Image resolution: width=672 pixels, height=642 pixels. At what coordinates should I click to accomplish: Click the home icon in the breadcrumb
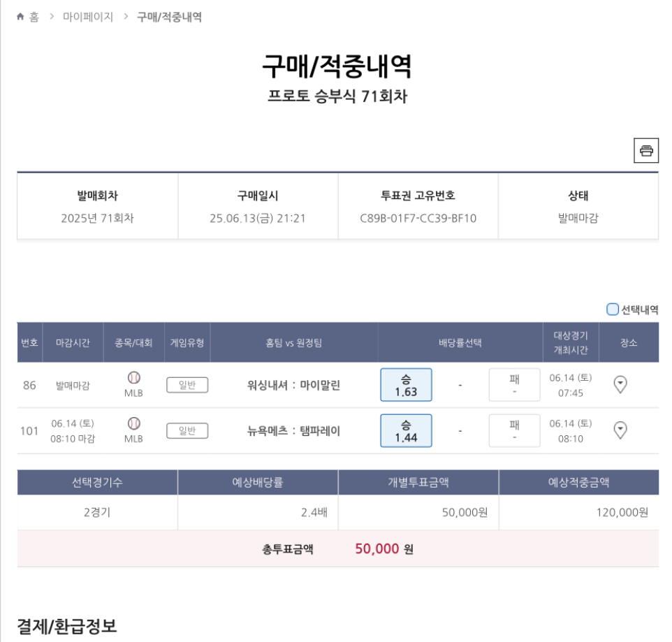20,17
